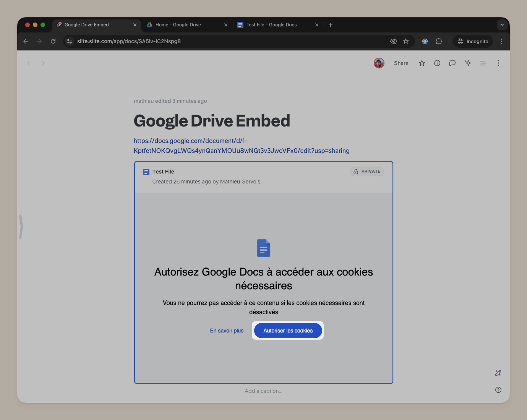Star this Slite document as favorite
The width and height of the screenshot is (527, 420).
[422, 63]
